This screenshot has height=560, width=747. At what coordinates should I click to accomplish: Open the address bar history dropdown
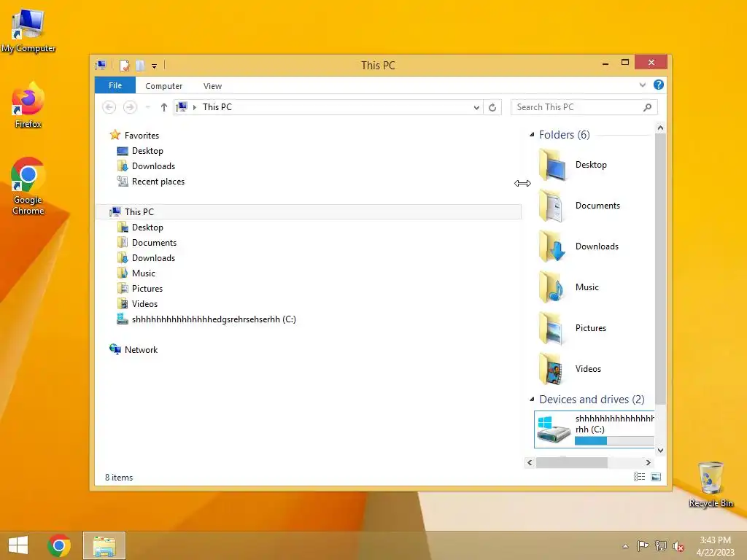(x=476, y=108)
